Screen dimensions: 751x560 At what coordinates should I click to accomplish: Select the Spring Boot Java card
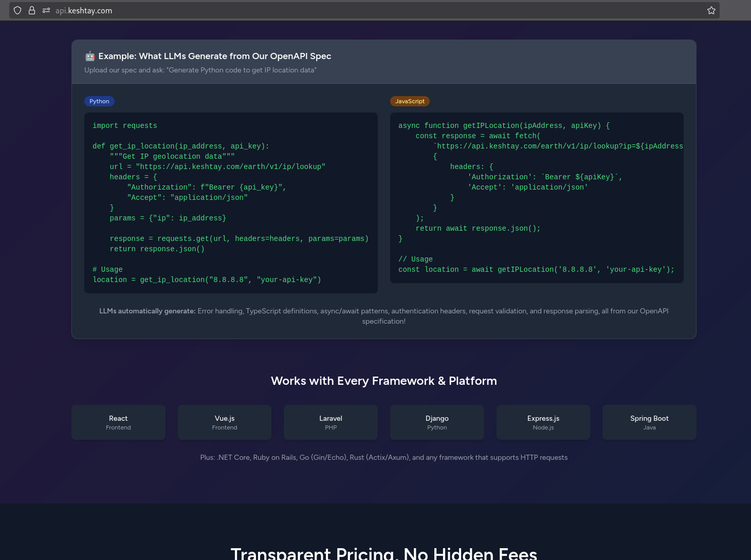pyautogui.click(x=649, y=422)
